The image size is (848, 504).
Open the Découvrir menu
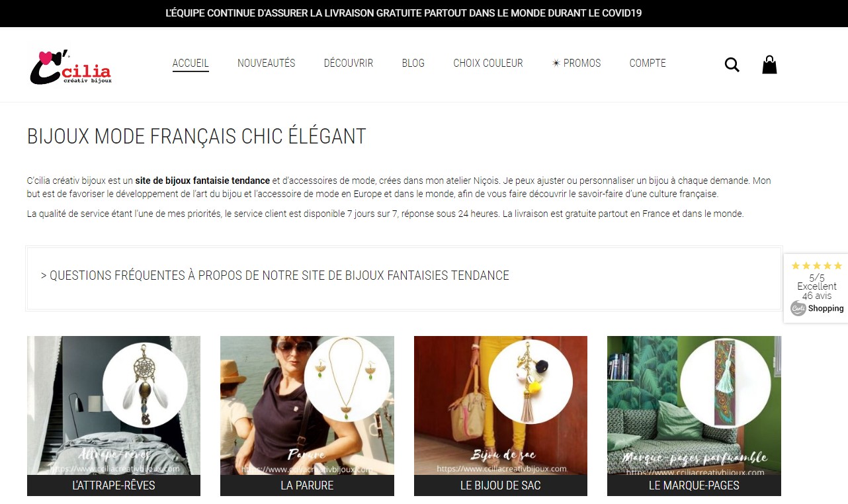click(349, 63)
